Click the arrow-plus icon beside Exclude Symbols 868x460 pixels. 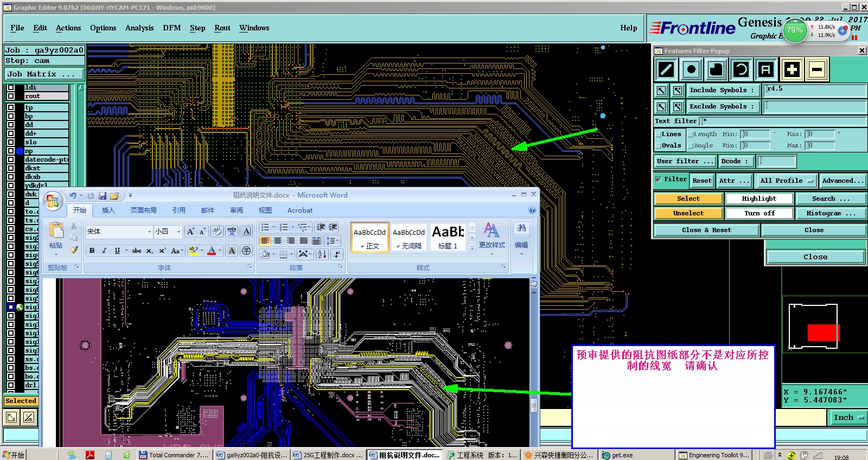pos(678,106)
